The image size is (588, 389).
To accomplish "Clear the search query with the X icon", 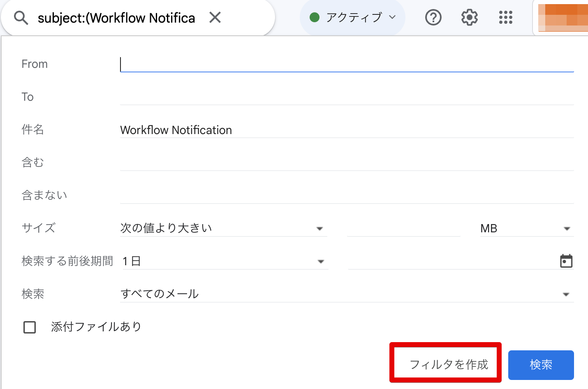I will (x=215, y=17).
